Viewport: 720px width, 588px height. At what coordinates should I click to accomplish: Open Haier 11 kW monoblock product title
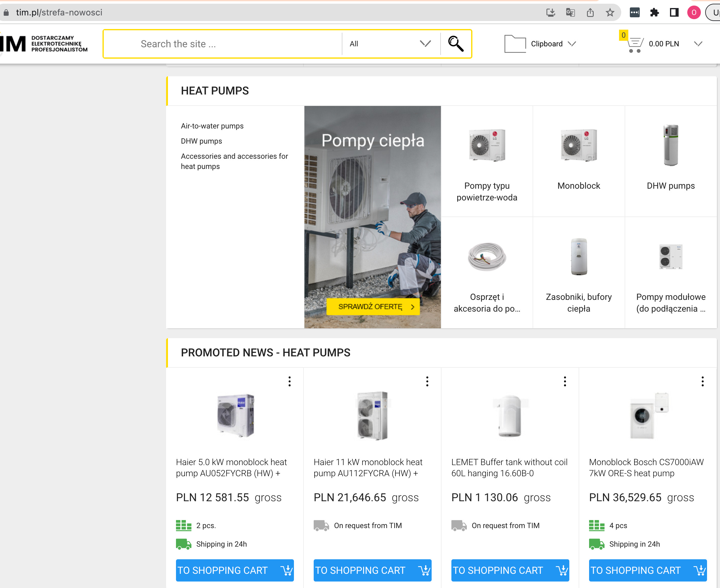tap(368, 468)
